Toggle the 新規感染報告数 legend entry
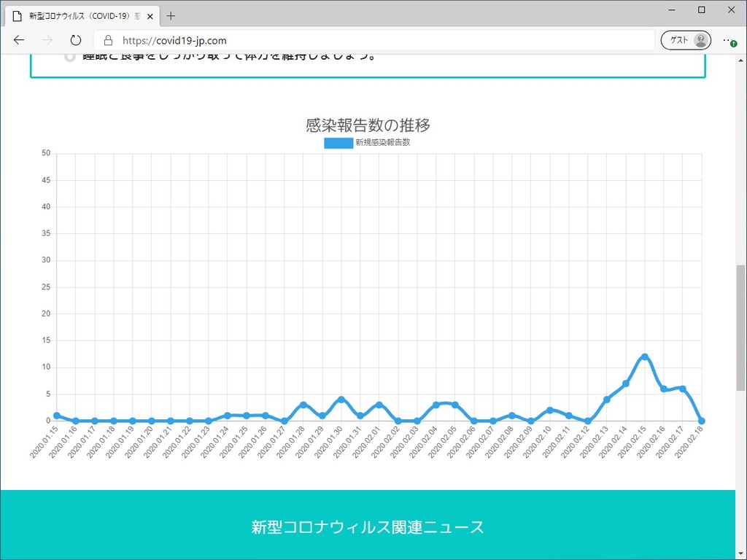 pos(368,143)
